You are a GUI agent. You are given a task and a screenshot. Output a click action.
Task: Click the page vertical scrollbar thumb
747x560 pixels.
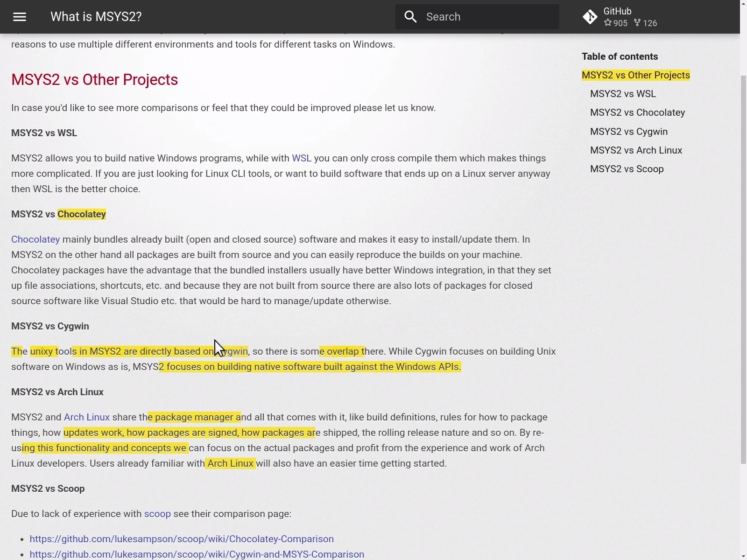coord(743,269)
